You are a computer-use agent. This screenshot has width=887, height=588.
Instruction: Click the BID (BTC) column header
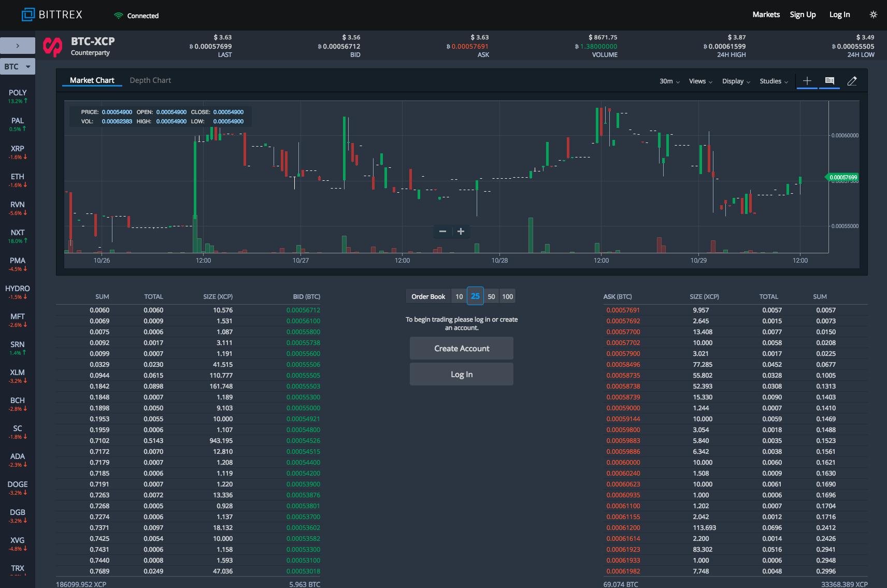point(307,297)
